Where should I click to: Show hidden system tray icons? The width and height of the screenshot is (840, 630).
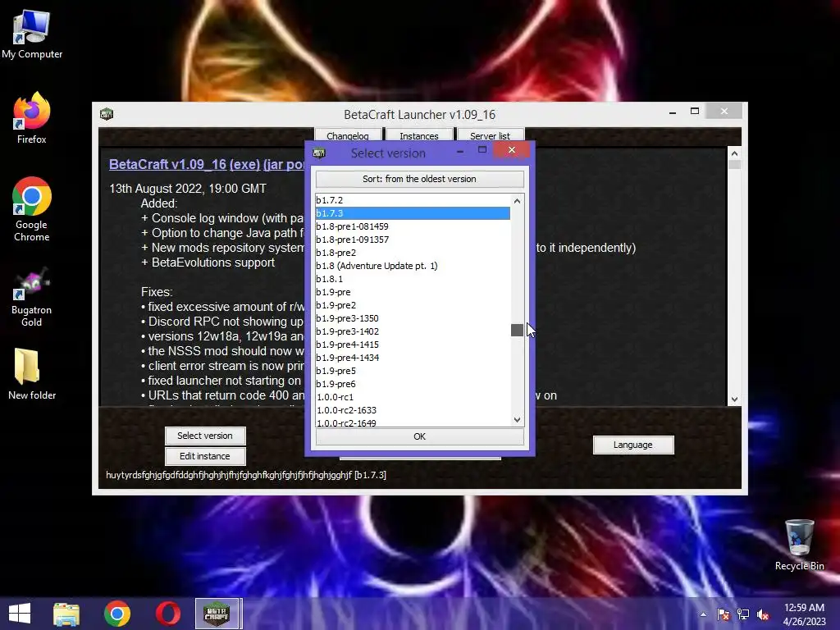coord(703,614)
